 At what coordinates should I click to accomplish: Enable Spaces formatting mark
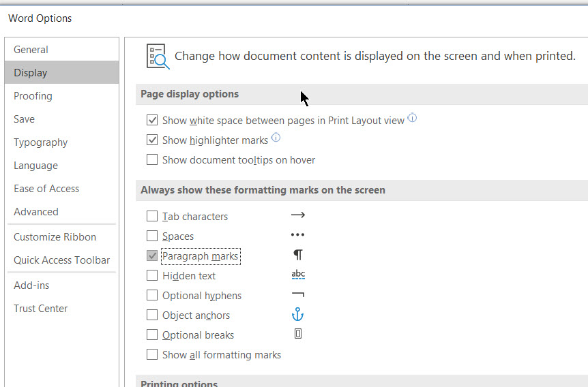pyautogui.click(x=152, y=236)
